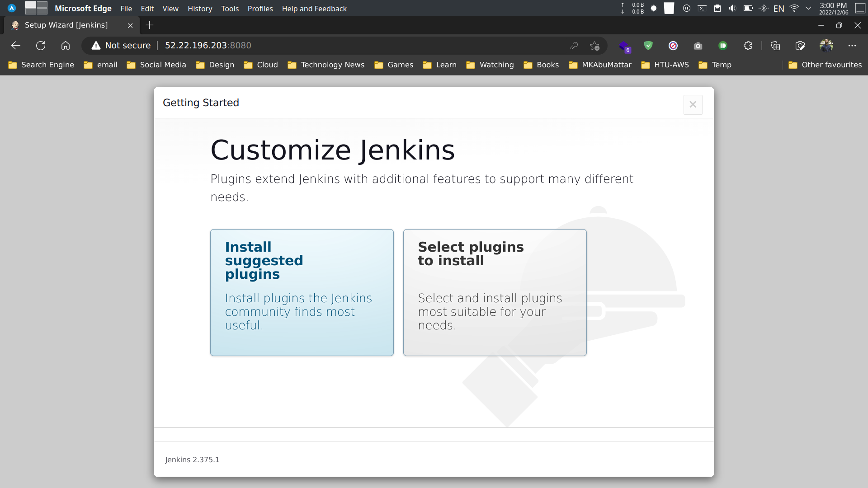Open the Tools menu
This screenshot has width=868, height=488.
pyautogui.click(x=230, y=9)
